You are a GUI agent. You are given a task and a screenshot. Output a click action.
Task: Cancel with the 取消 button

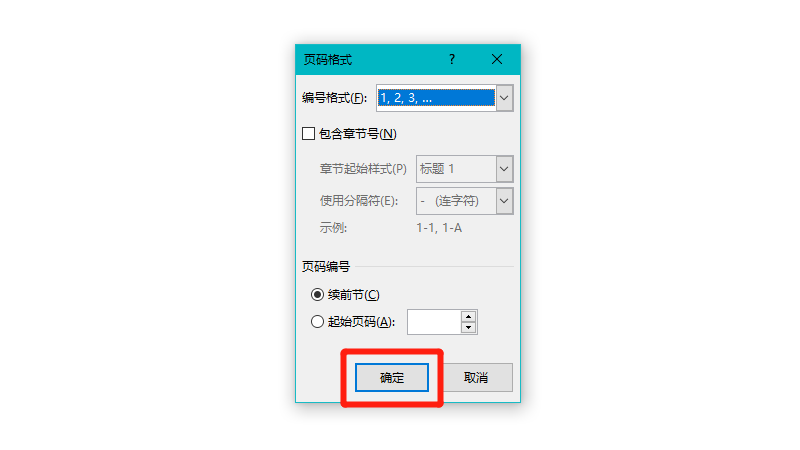tap(476, 378)
